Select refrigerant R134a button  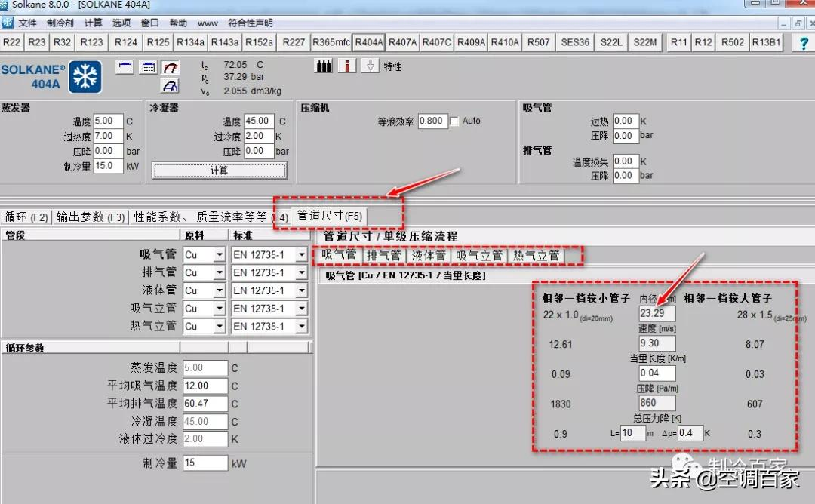click(x=190, y=42)
